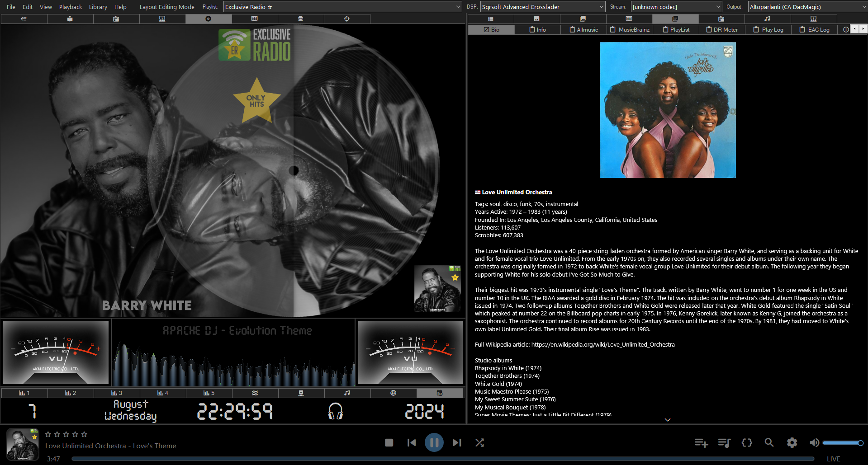Open the Output device dropdown
Viewport: 868px width, 465px height.
coord(807,7)
